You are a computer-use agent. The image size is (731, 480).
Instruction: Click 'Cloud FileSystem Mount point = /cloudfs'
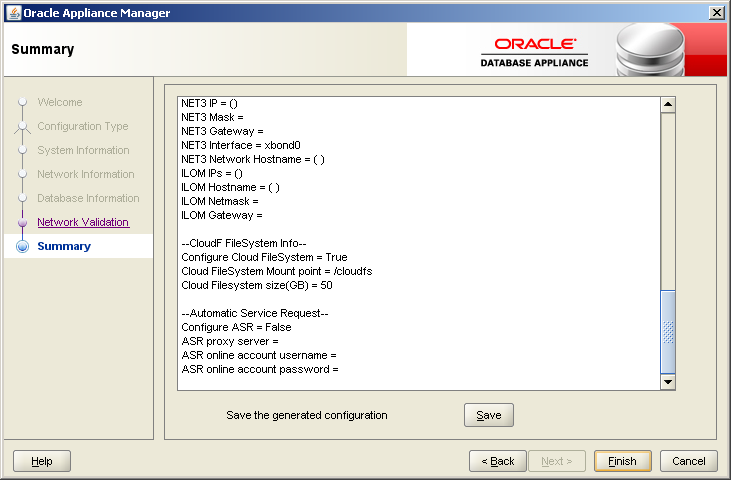click(x=276, y=271)
